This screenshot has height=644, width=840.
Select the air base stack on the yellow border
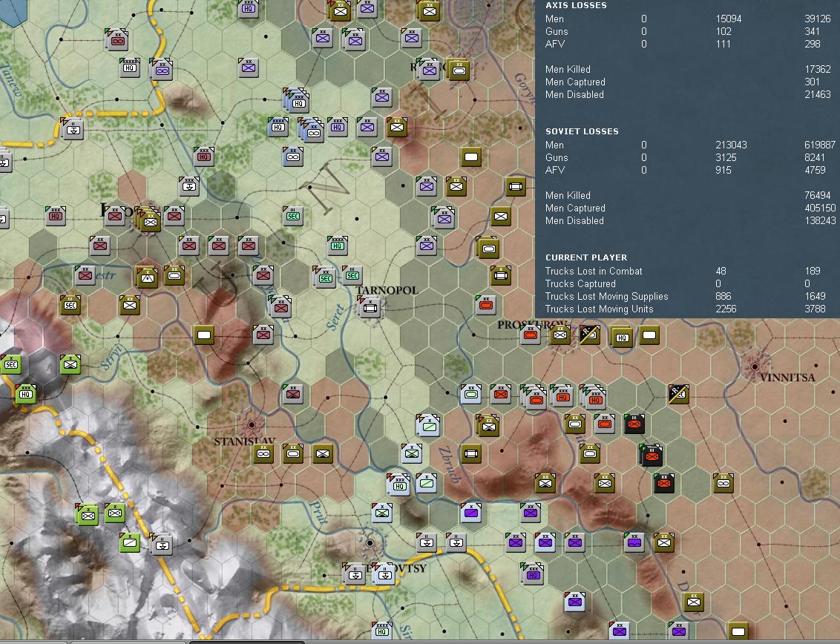72,128
